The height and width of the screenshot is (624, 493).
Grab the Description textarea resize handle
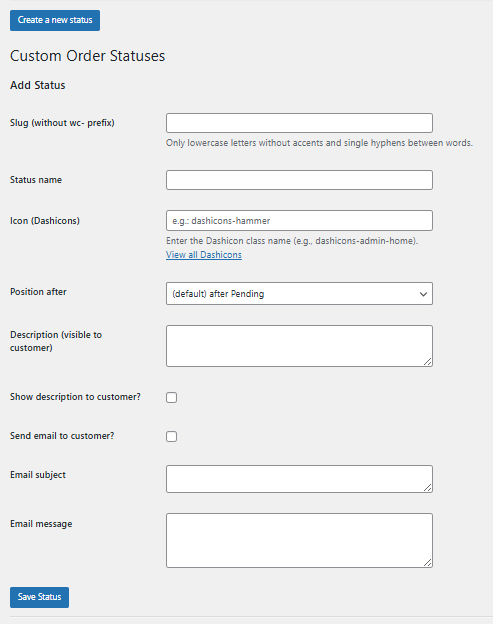(x=427, y=361)
